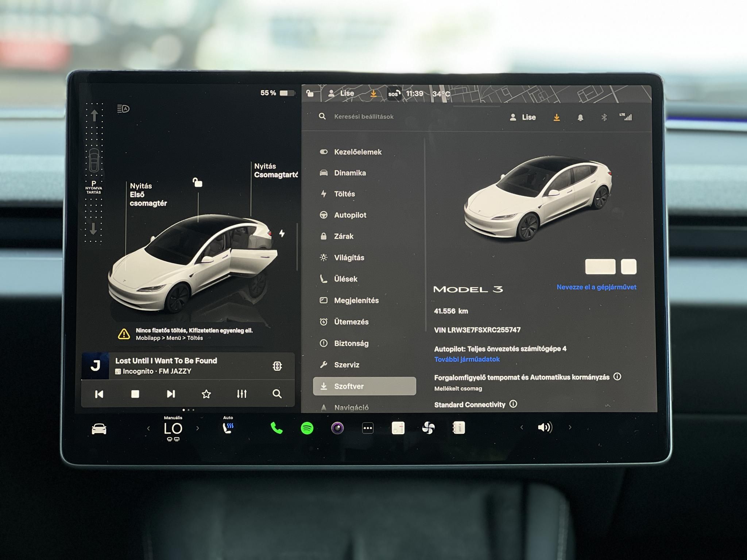Tap the lock icon in the top status bar
The width and height of the screenshot is (747, 560).
[x=310, y=93]
